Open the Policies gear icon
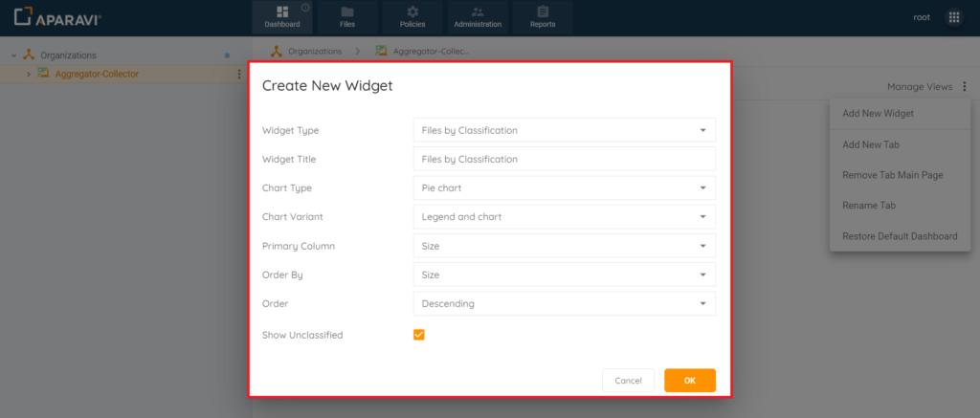980x418 pixels. [412, 12]
